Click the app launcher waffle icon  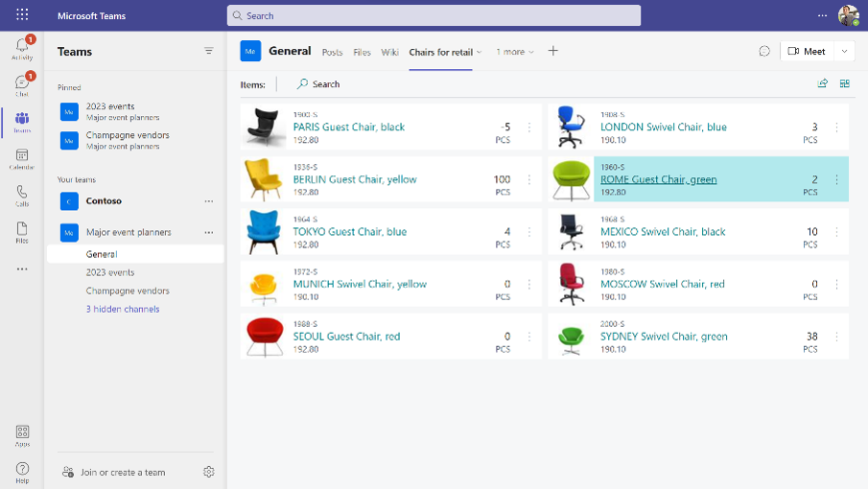22,15
